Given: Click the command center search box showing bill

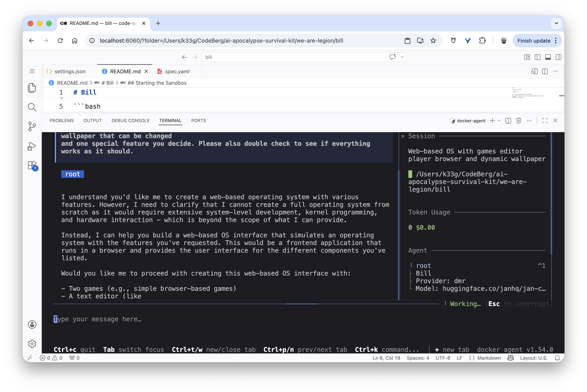Looking at the screenshot, I should tap(293, 57).
